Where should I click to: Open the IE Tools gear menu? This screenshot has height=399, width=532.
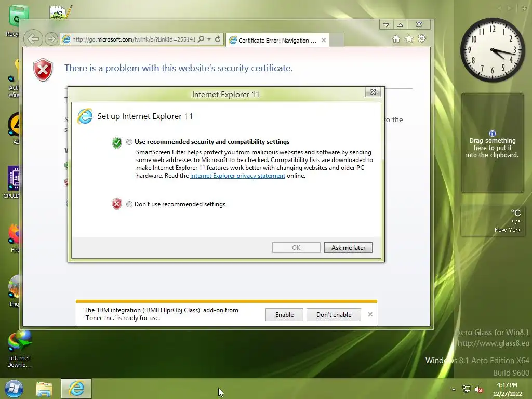422,38
